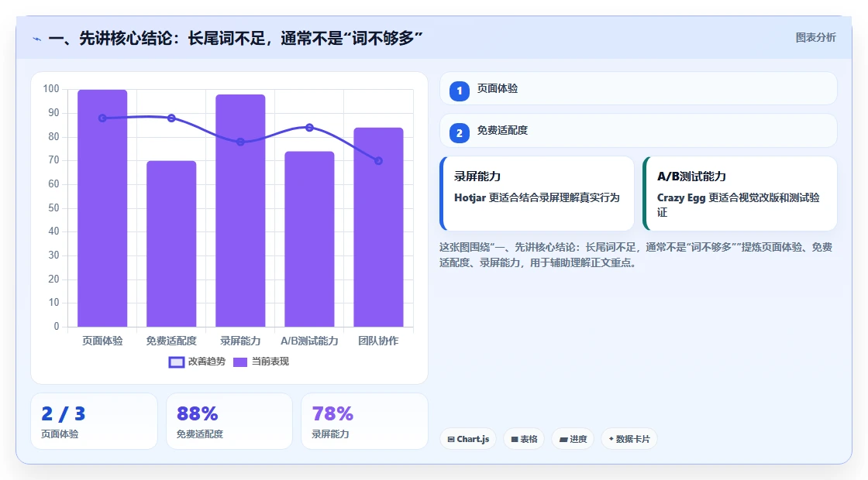Click the y-axis value 50

(53, 208)
